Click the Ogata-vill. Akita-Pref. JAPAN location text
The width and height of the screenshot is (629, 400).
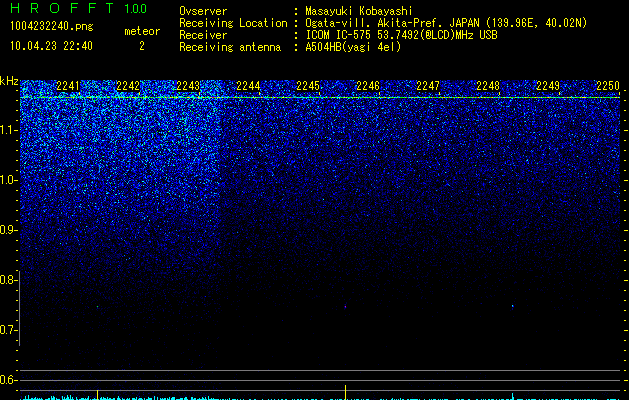pyautogui.click(x=446, y=23)
